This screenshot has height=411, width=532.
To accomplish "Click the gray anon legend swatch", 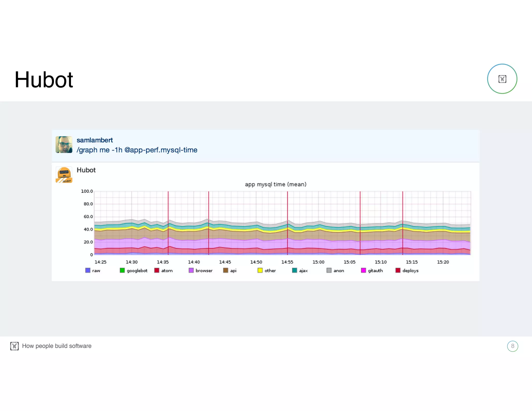I will [x=329, y=270].
